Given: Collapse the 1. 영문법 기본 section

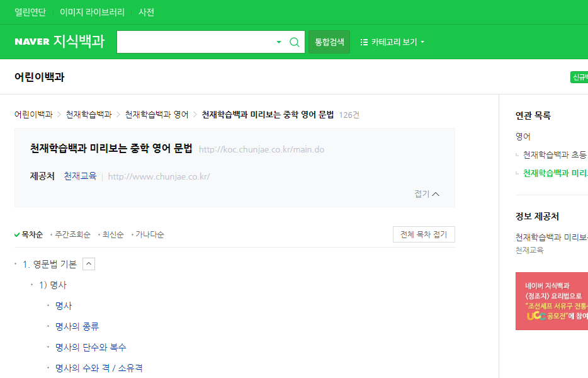Looking at the screenshot, I should click(x=89, y=264).
